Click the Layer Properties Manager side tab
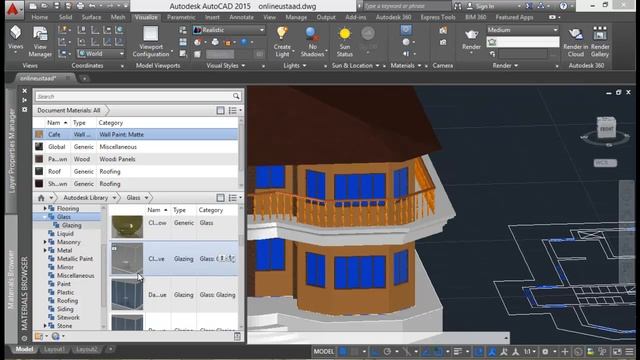 [11, 151]
